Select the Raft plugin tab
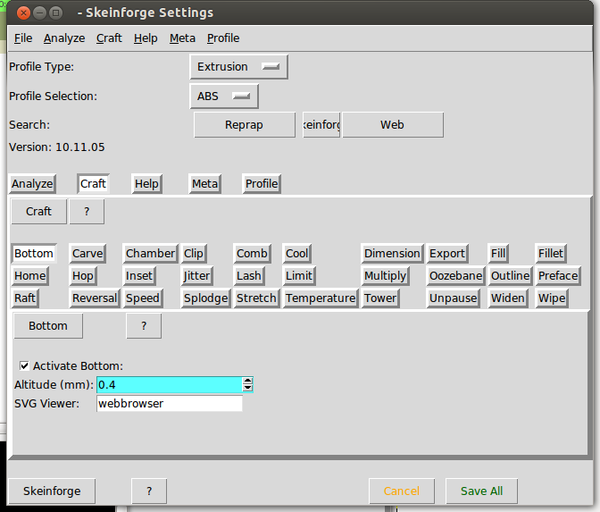 coord(25,298)
